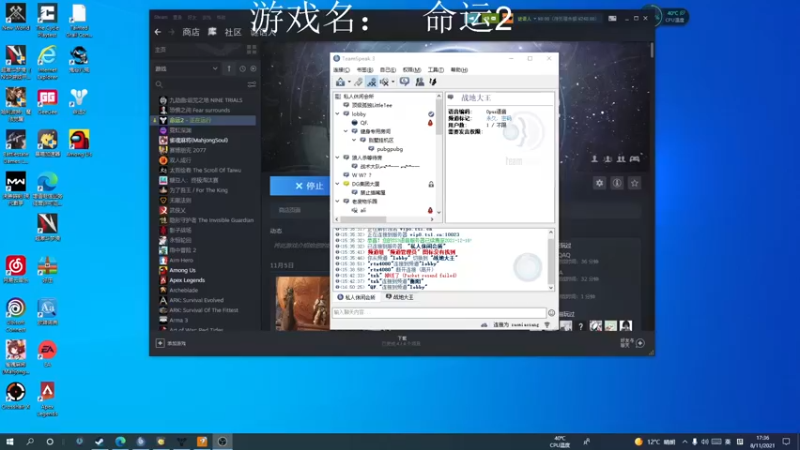Open contacts icon in TeamSpeak toolbar
This screenshot has width=800, height=450.
coord(419,82)
